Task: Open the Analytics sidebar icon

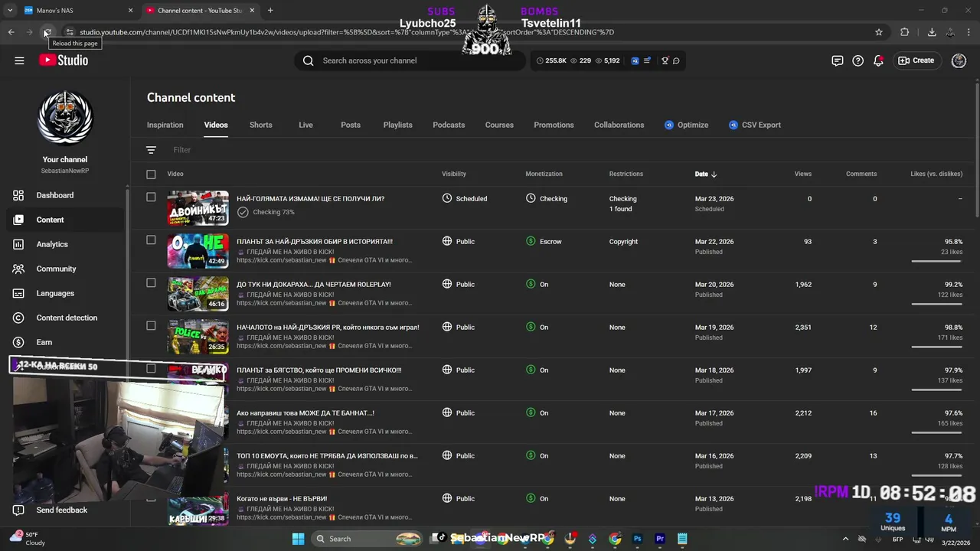Action: click(x=18, y=244)
